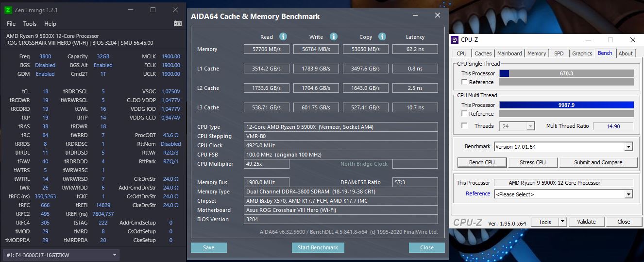Switch to the About tab in CPU-Z
This screenshot has height=262, width=644.
coord(626,53)
